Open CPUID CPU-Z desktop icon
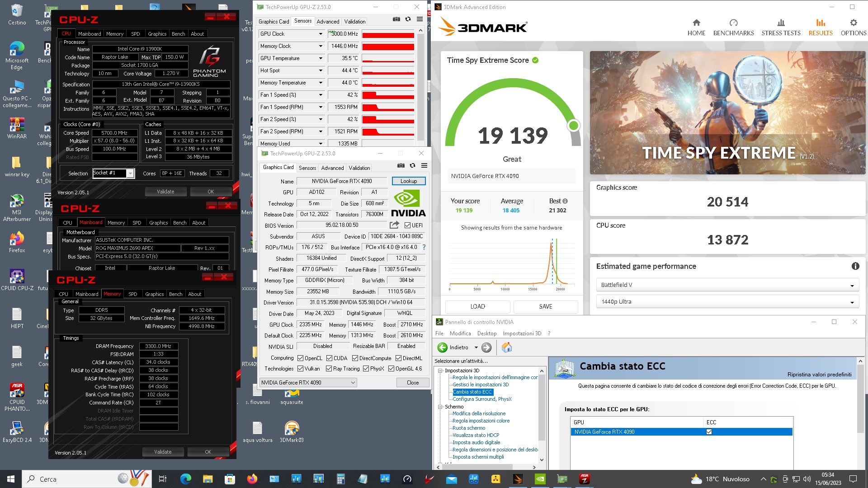Image resolution: width=868 pixels, height=488 pixels. [17, 280]
